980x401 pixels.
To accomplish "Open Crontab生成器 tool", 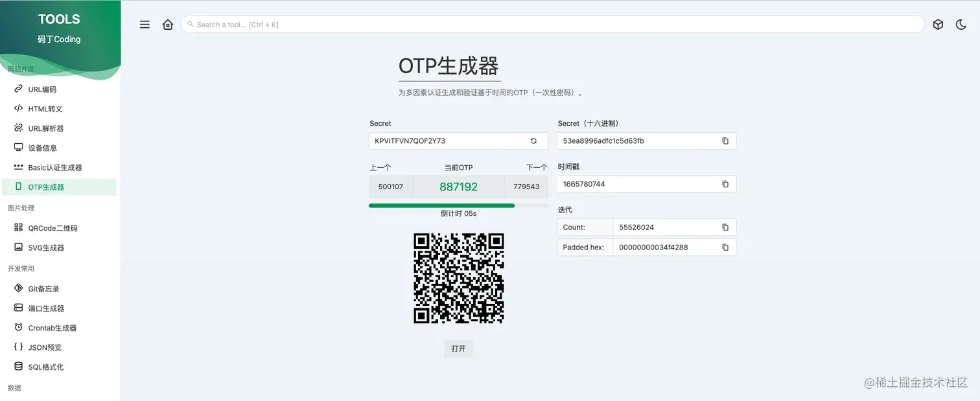I will (x=59, y=328).
